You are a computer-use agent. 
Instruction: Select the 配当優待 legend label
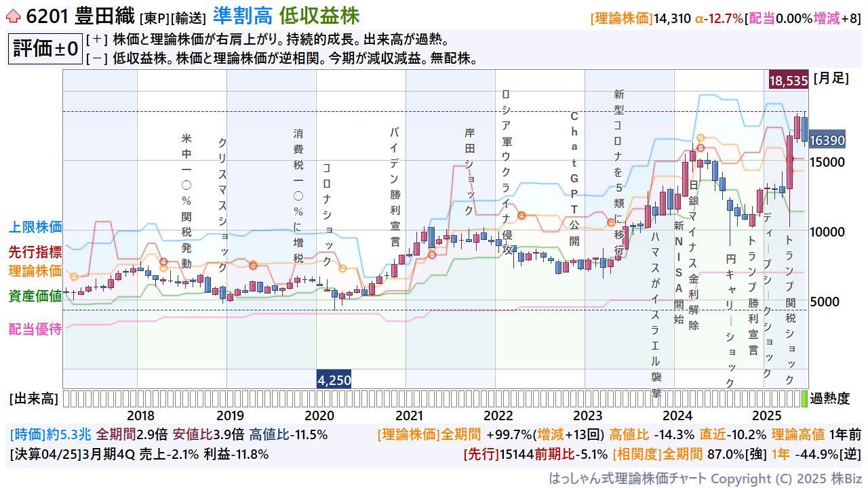(35, 329)
